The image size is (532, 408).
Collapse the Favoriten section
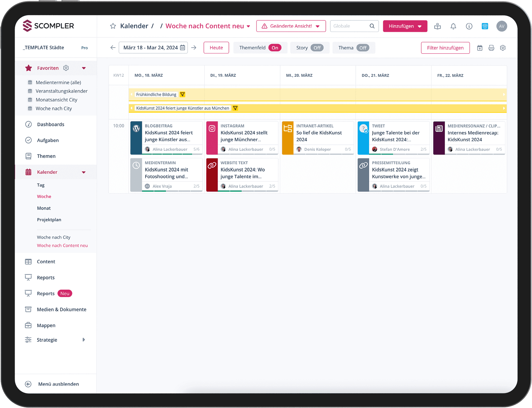[84, 68]
